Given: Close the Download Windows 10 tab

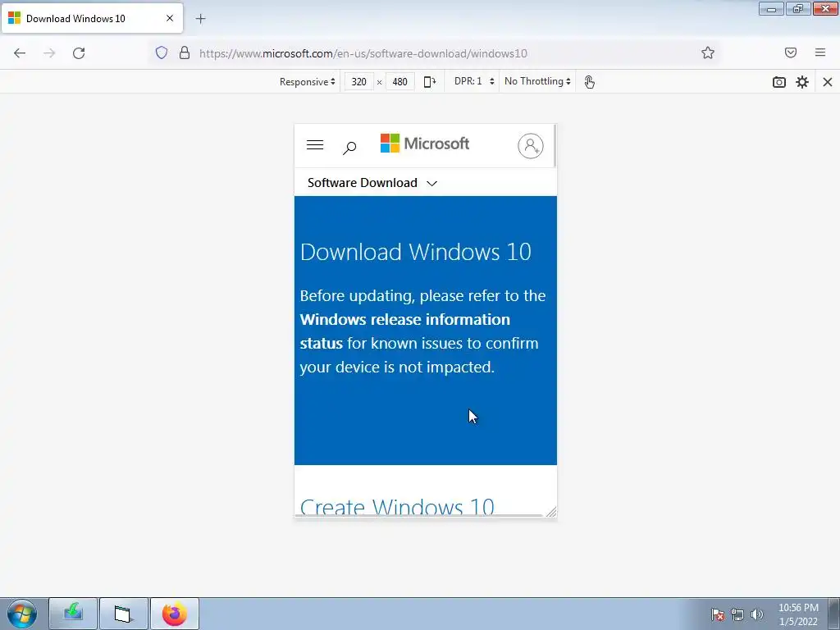Looking at the screenshot, I should [x=170, y=18].
